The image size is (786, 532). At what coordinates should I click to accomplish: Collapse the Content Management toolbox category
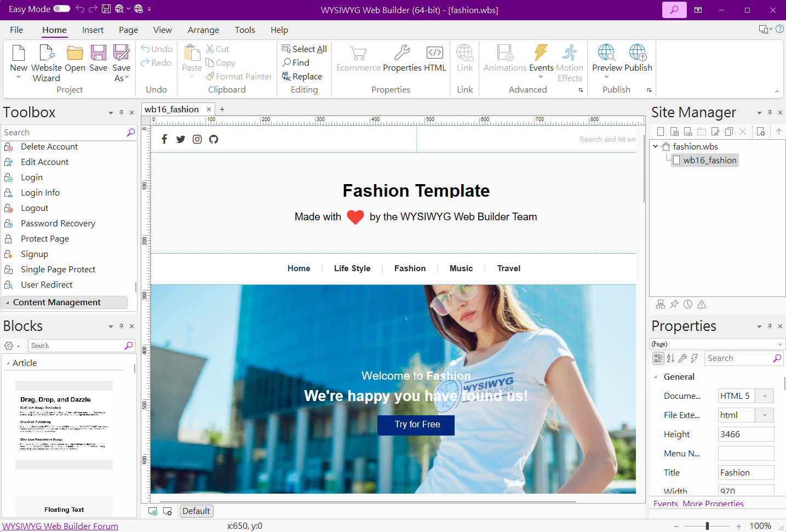[8, 302]
